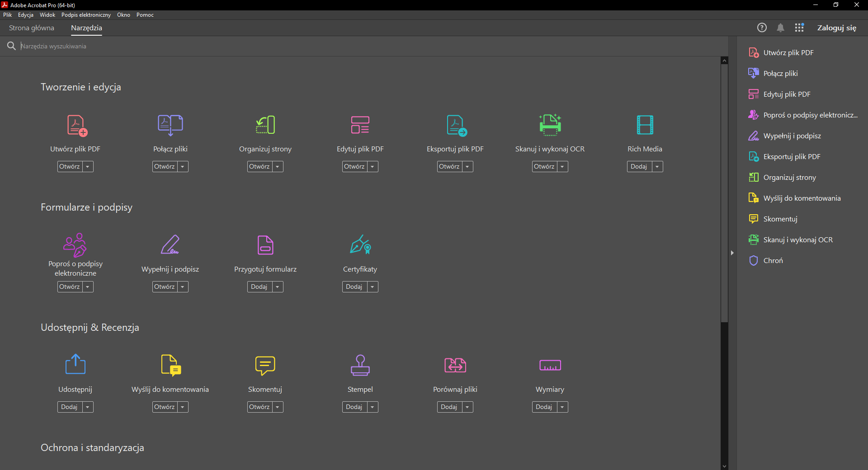Click Otwórz button under Eksportuj plik PDF
Image resolution: width=868 pixels, height=470 pixels.
click(x=449, y=167)
